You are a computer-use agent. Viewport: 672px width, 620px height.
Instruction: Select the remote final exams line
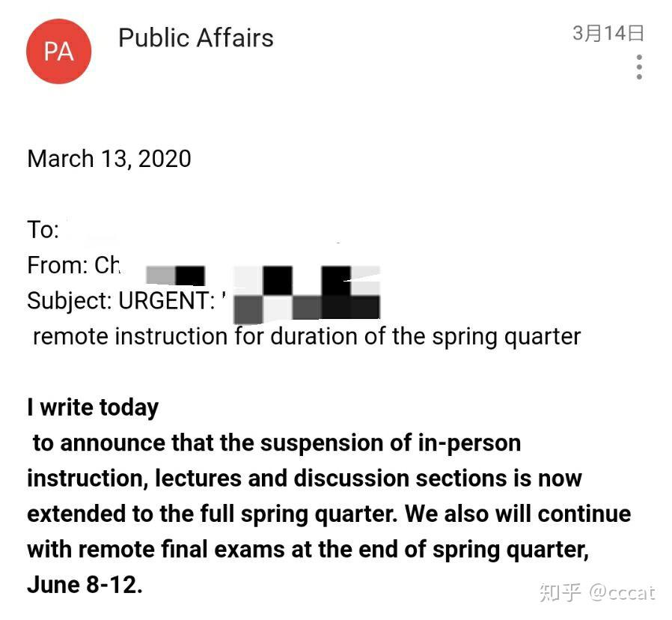tap(308, 550)
